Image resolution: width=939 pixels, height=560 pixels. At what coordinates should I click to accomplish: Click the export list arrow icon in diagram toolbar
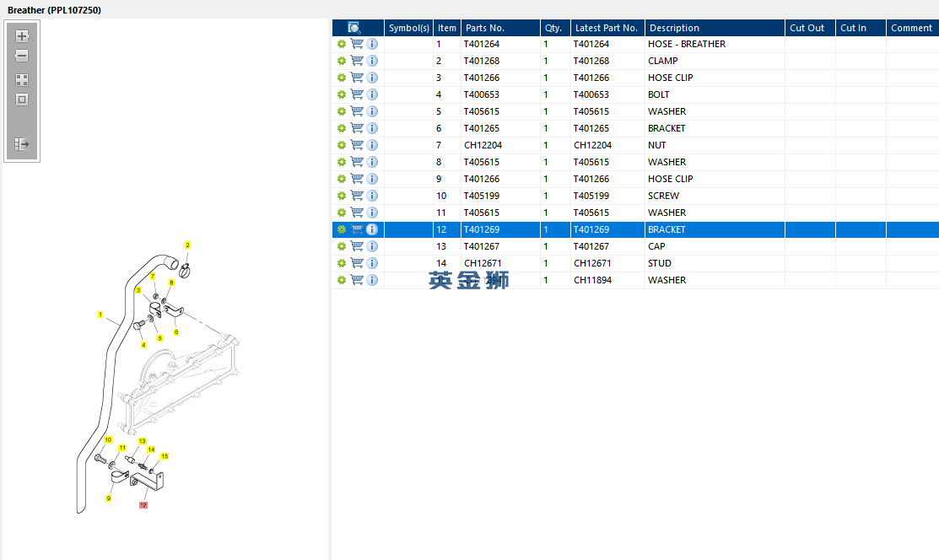(22, 143)
